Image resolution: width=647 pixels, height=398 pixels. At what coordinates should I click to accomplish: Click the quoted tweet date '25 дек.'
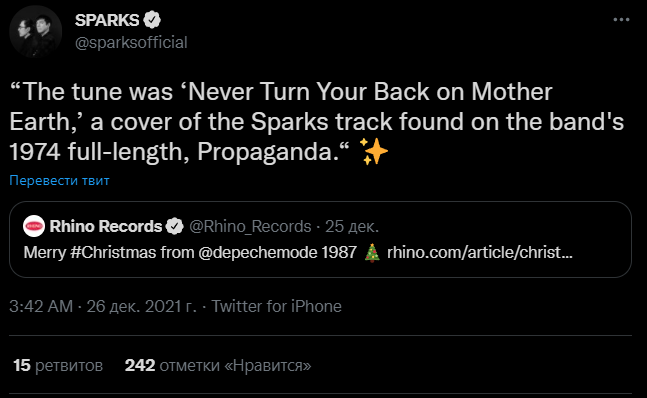click(x=352, y=226)
